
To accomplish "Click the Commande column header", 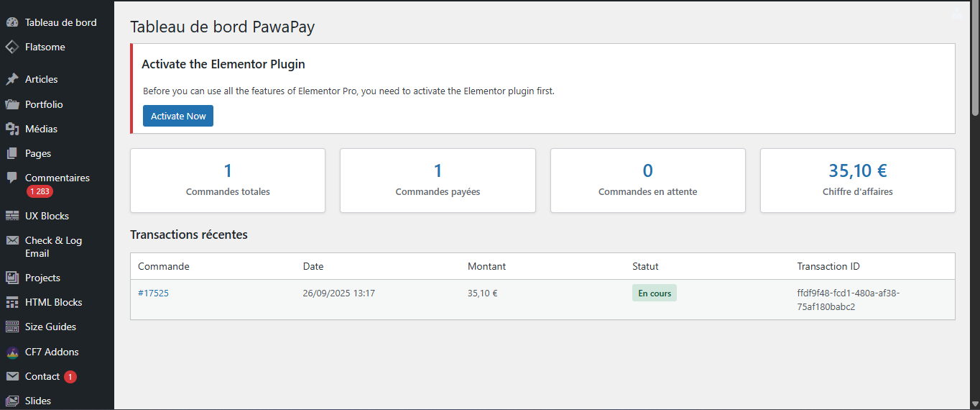I will click(164, 266).
